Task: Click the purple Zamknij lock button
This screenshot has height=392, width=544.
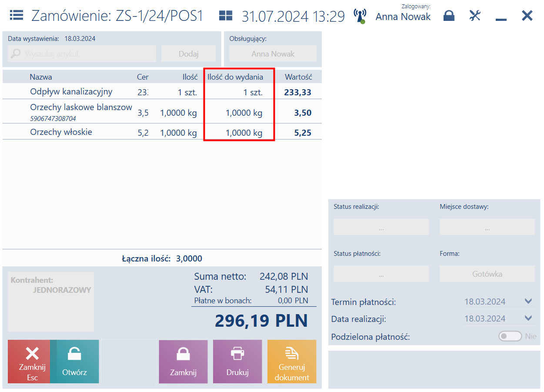Action: click(x=183, y=362)
